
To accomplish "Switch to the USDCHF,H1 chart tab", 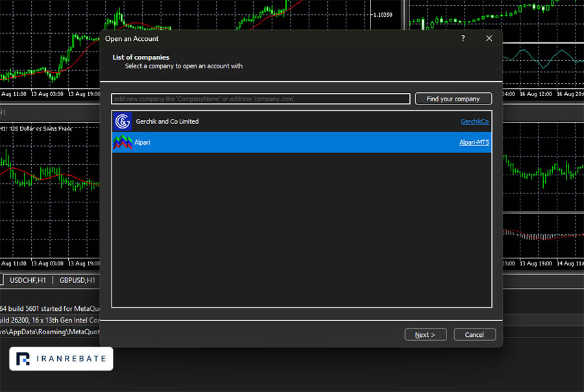I will [x=28, y=280].
